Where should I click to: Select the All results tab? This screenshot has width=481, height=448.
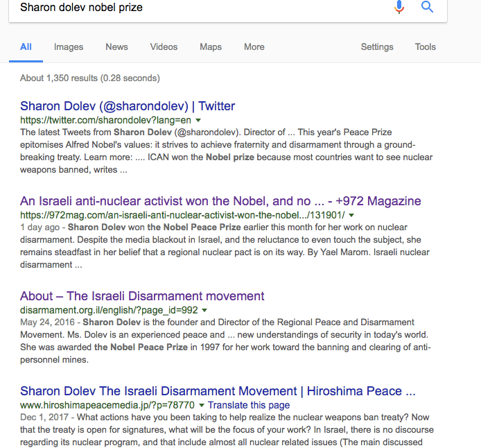click(x=26, y=47)
